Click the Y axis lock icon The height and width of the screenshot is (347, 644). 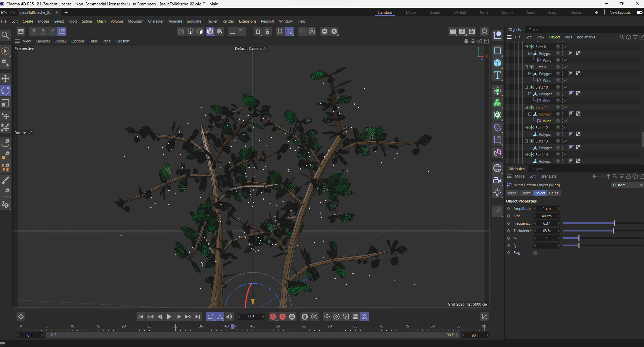click(43, 31)
